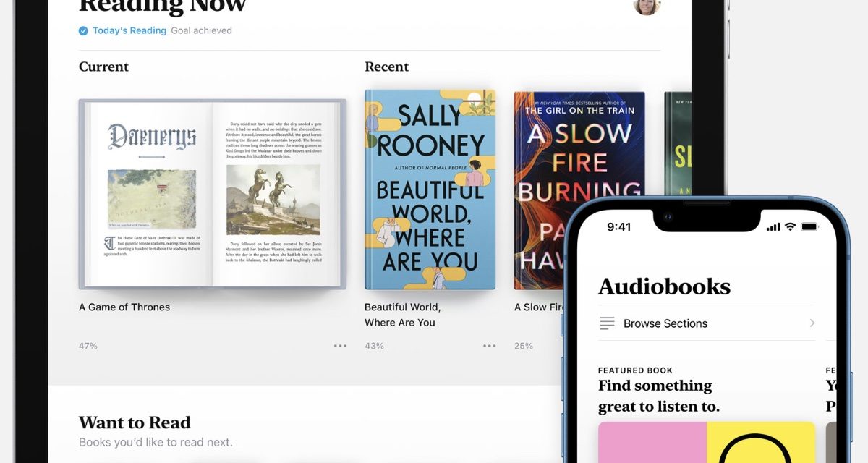Open the Today's Reading goal link
Screen dimensions: 868x463
click(129, 31)
